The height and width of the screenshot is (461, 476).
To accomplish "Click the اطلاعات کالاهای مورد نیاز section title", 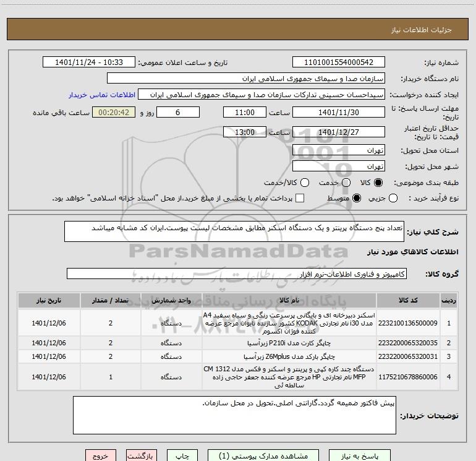I will (x=413, y=252).
